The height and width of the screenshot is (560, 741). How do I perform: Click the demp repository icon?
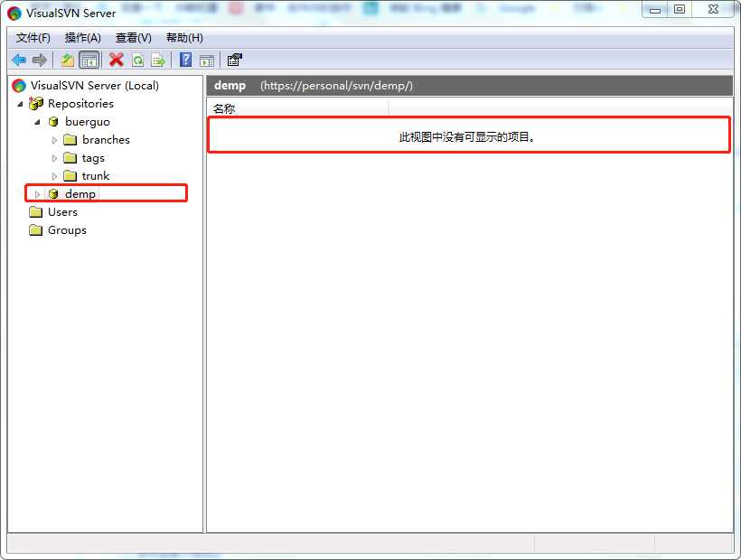53,193
